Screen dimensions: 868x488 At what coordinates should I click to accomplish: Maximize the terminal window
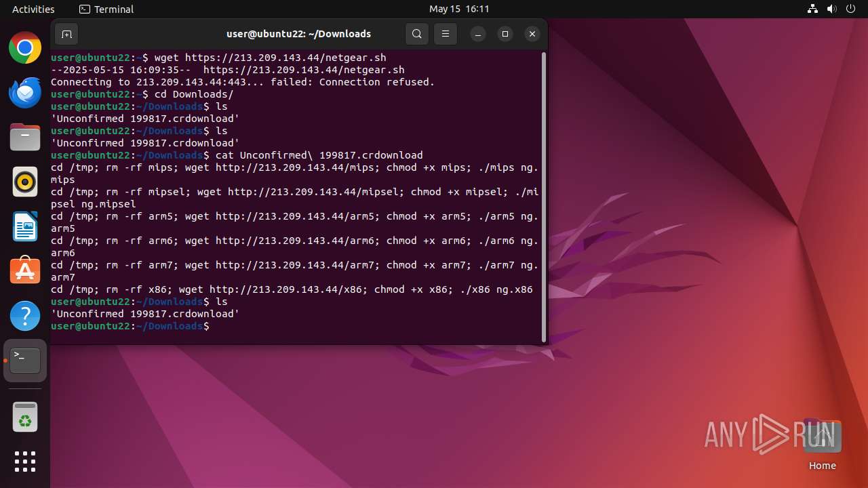click(505, 34)
